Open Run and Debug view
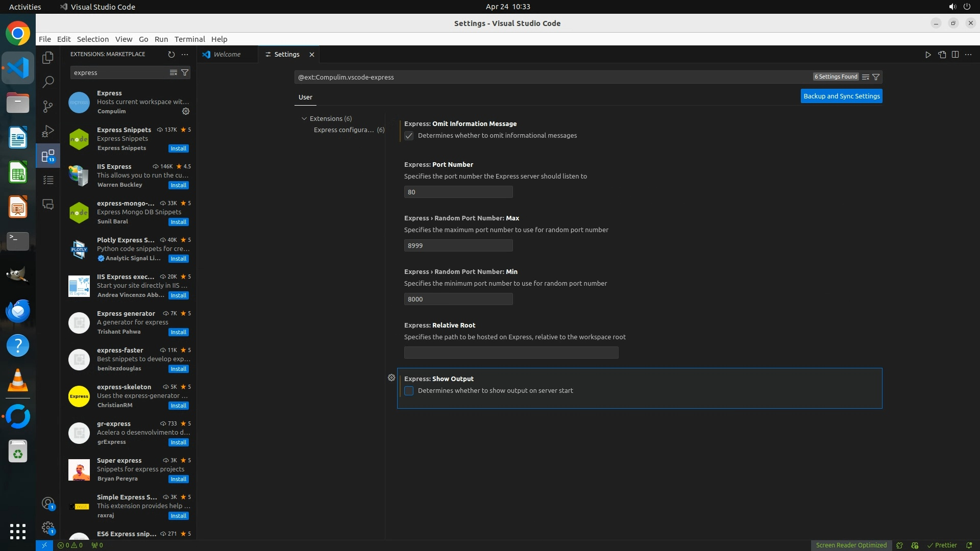980x551 pixels. [48, 131]
